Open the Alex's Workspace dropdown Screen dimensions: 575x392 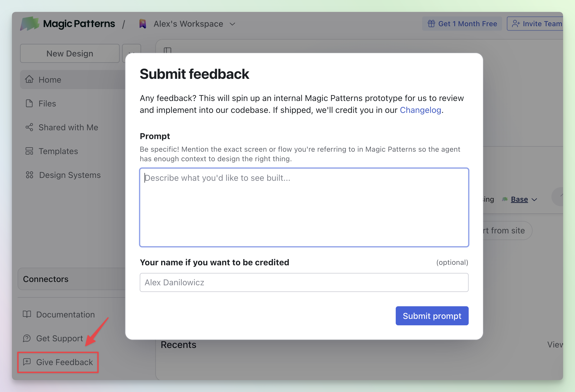click(x=232, y=24)
